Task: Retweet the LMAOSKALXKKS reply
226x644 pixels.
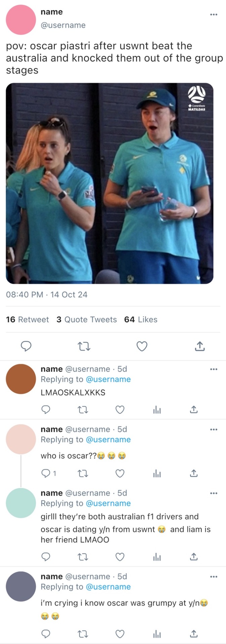Action: 83,410
